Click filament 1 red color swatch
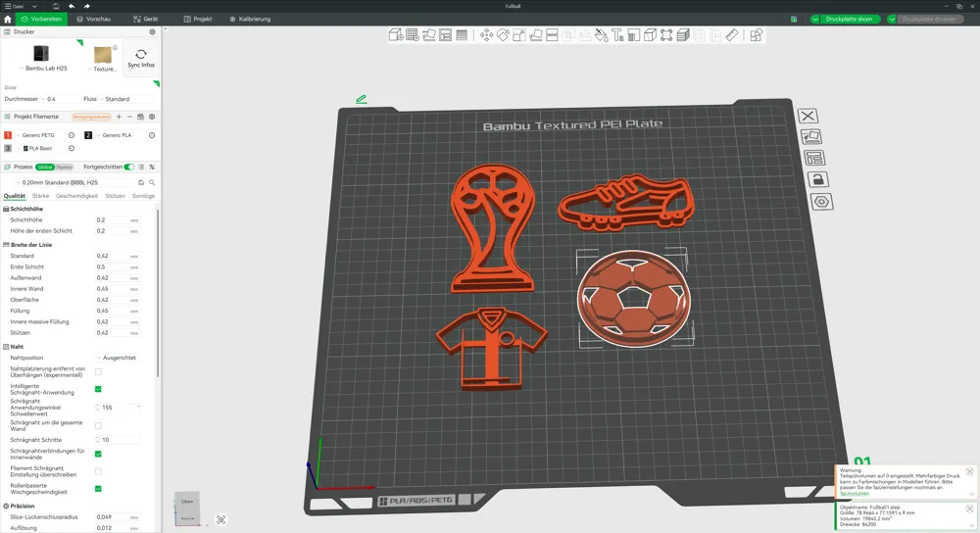This screenshot has width=980, height=533. click(8, 135)
